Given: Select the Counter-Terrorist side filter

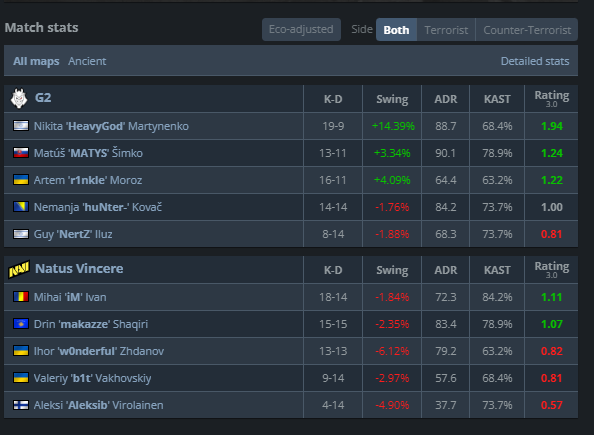Looking at the screenshot, I should [x=527, y=30].
